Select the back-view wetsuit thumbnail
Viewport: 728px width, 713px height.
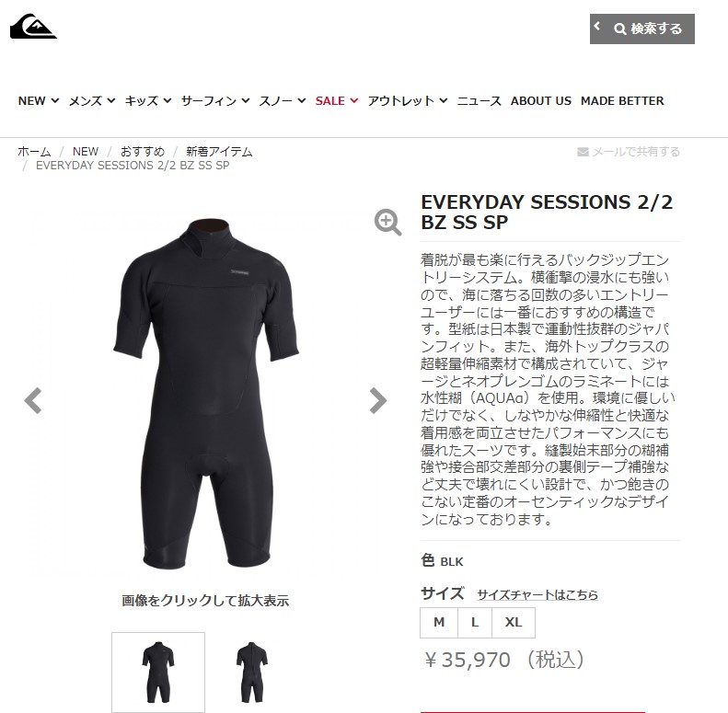[x=251, y=673]
